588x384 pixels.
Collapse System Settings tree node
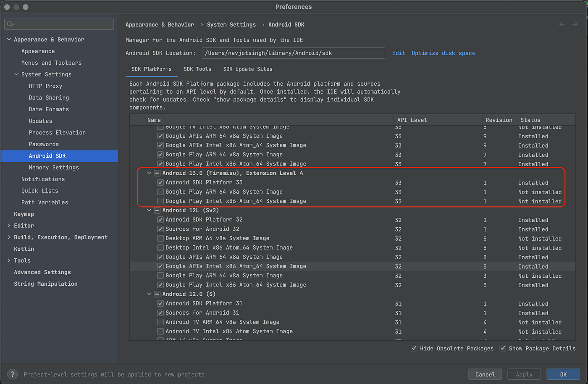click(x=16, y=74)
